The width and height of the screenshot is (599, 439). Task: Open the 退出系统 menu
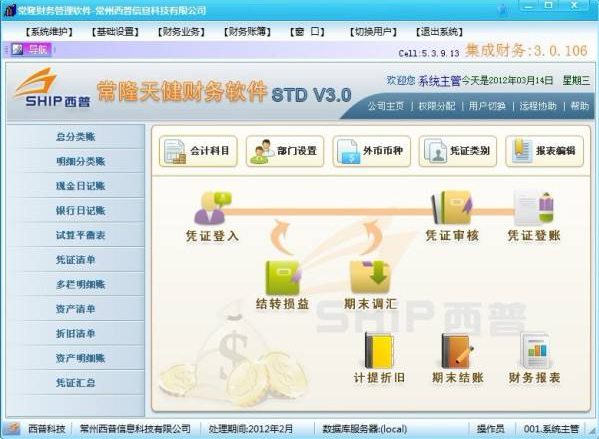[439, 32]
